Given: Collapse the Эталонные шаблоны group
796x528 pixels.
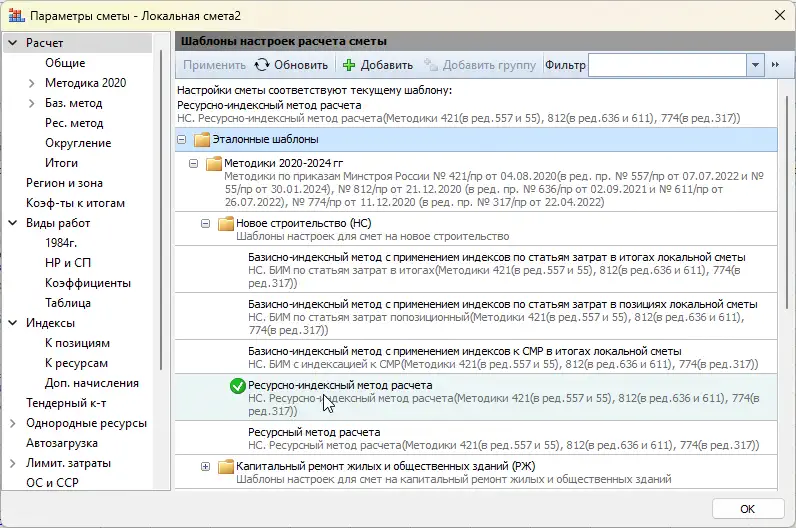Looking at the screenshot, I should (x=183, y=139).
